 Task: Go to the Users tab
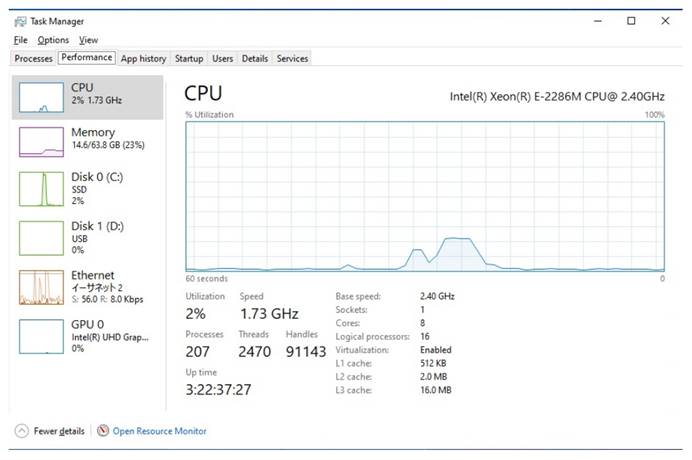coord(222,58)
